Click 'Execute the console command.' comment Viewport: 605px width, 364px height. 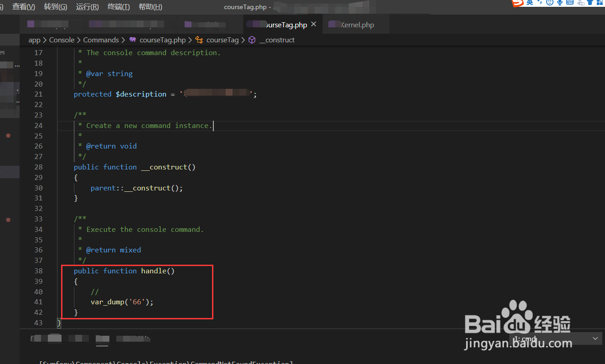[145, 230]
